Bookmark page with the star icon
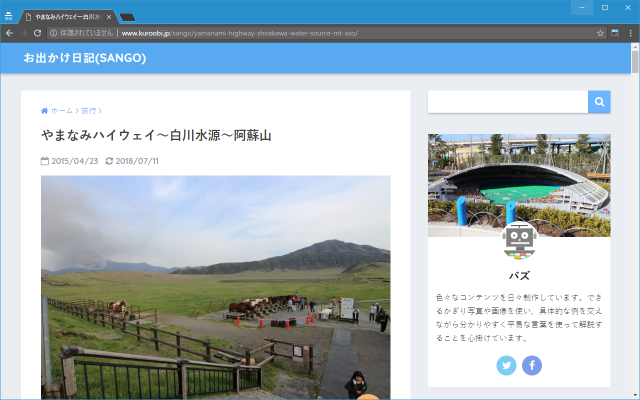The width and height of the screenshot is (640, 400). (x=600, y=33)
